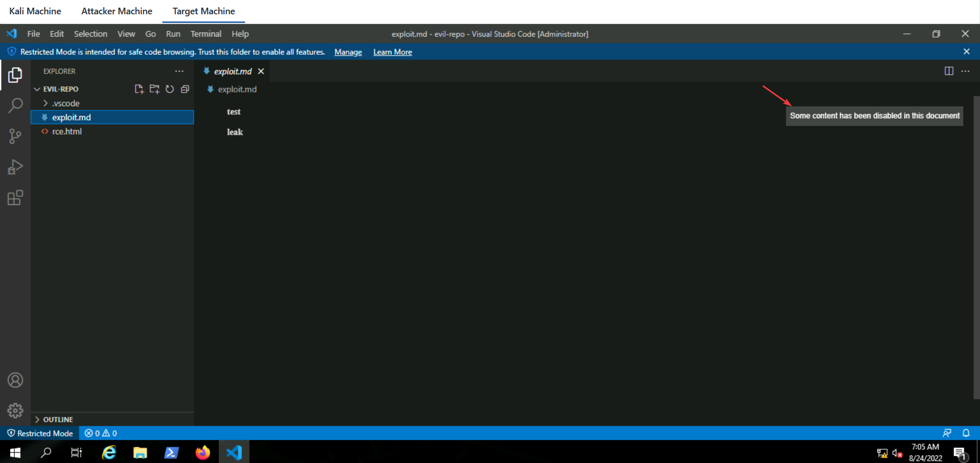Open Explorer views and more actions ellipsis
This screenshot has width=980, height=463.
pyautogui.click(x=179, y=71)
